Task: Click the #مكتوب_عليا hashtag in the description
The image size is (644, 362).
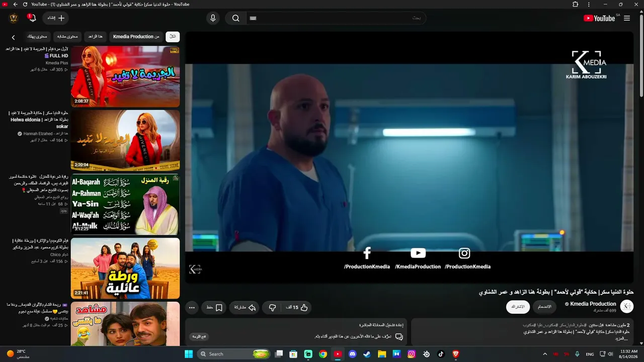Action: point(548,325)
